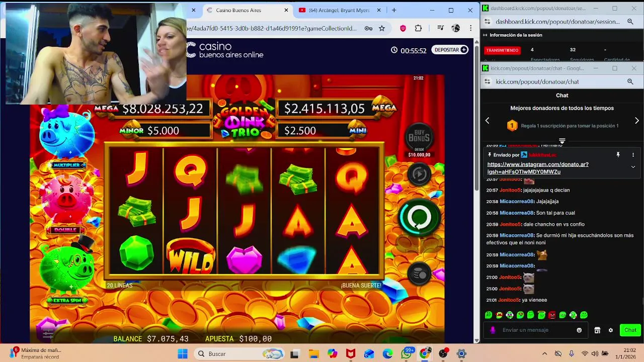The image size is (644, 362).
Task: Open the pinned message three-dot options
Action: [633, 155]
